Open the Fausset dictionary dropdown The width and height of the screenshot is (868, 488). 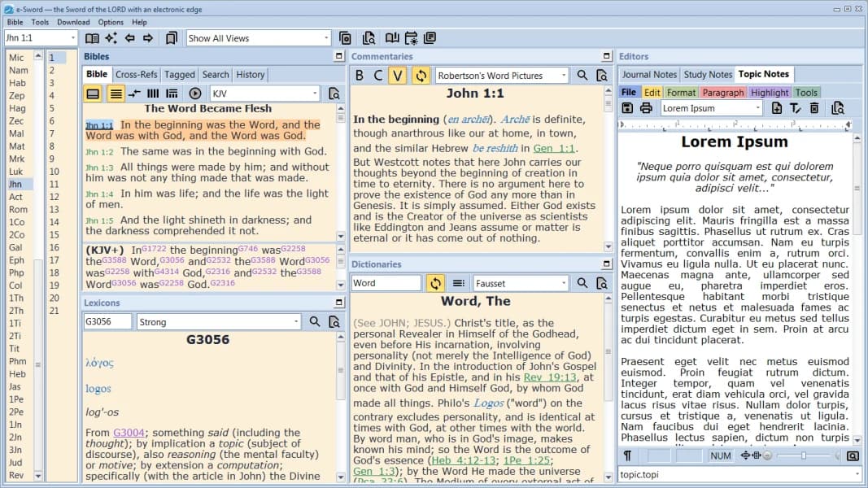[564, 283]
